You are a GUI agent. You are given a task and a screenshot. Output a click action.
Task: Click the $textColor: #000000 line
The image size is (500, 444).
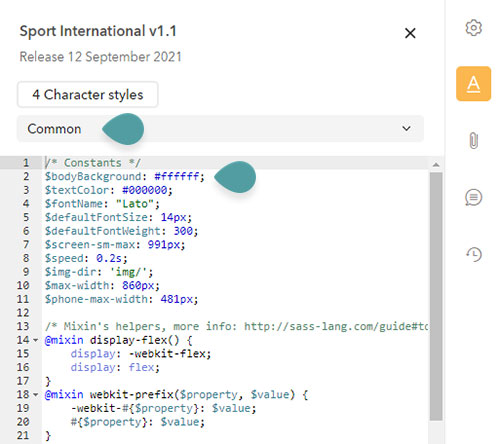109,190
